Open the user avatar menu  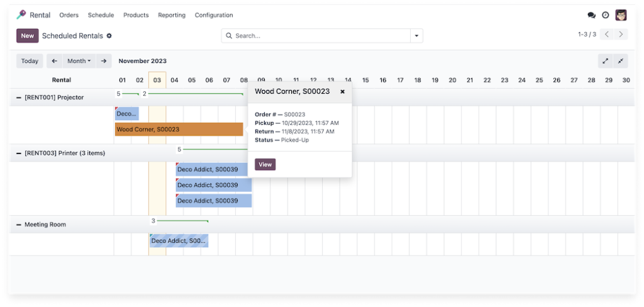pyautogui.click(x=621, y=15)
